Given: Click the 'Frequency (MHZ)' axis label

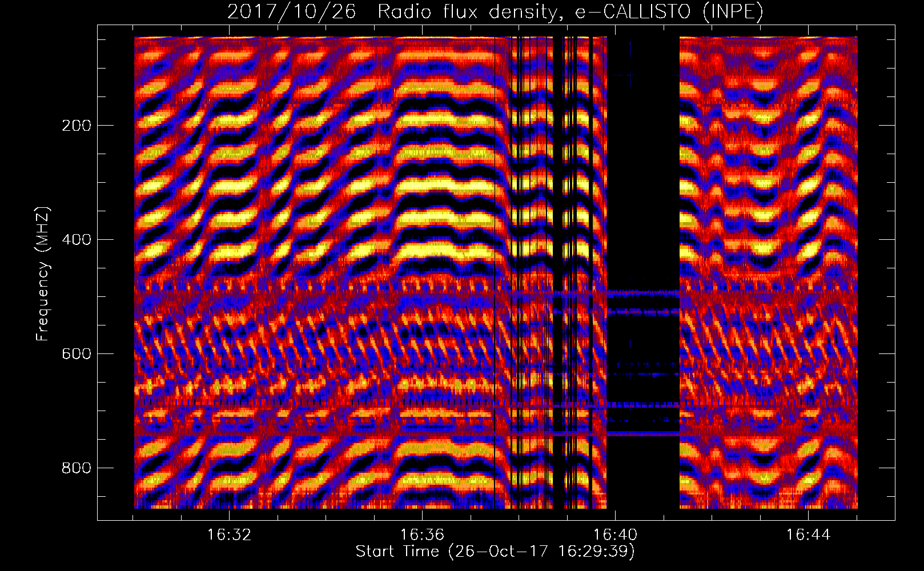Looking at the screenshot, I should pos(43,274).
